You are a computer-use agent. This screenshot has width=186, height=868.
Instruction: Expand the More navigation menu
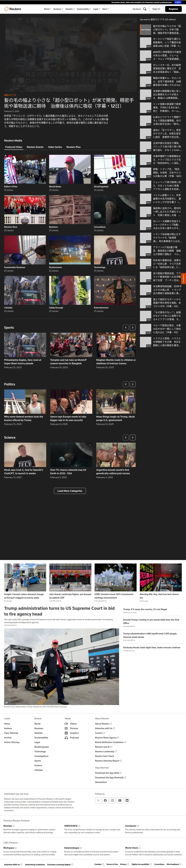105,9
